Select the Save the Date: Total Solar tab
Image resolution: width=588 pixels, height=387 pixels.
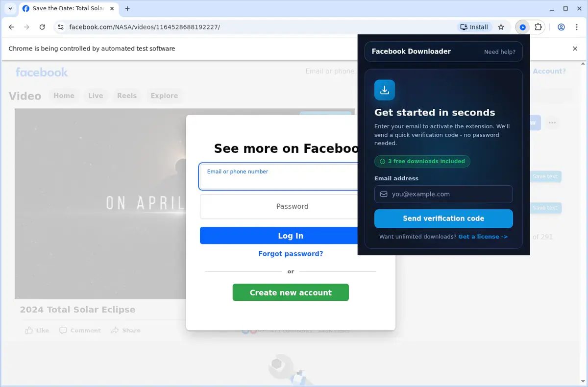click(69, 8)
